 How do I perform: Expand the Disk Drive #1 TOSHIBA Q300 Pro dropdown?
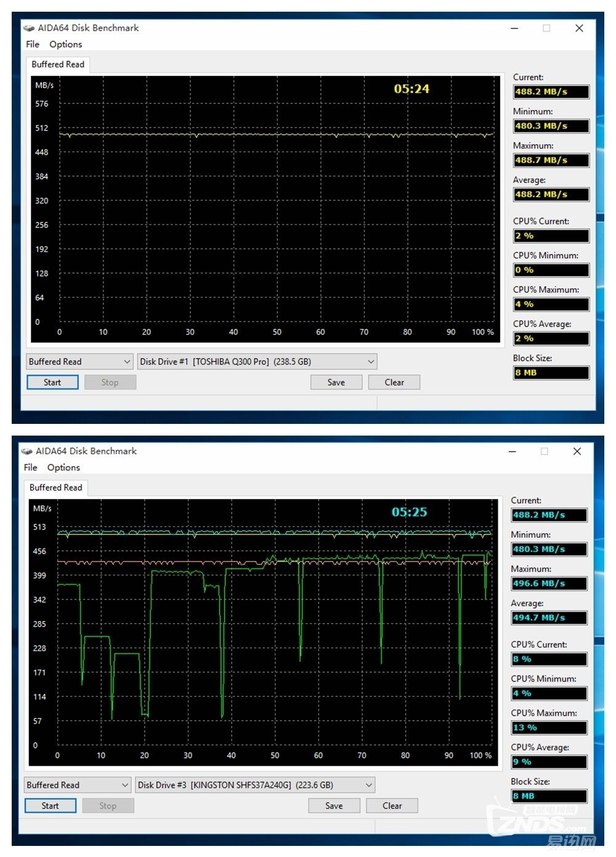click(257, 362)
